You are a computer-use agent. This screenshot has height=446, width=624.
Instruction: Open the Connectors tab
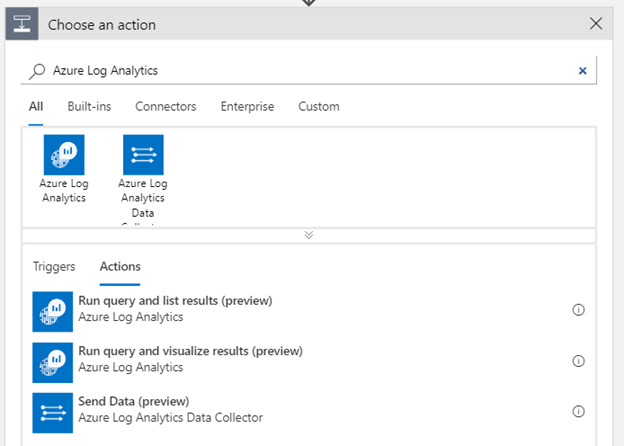pos(165,106)
